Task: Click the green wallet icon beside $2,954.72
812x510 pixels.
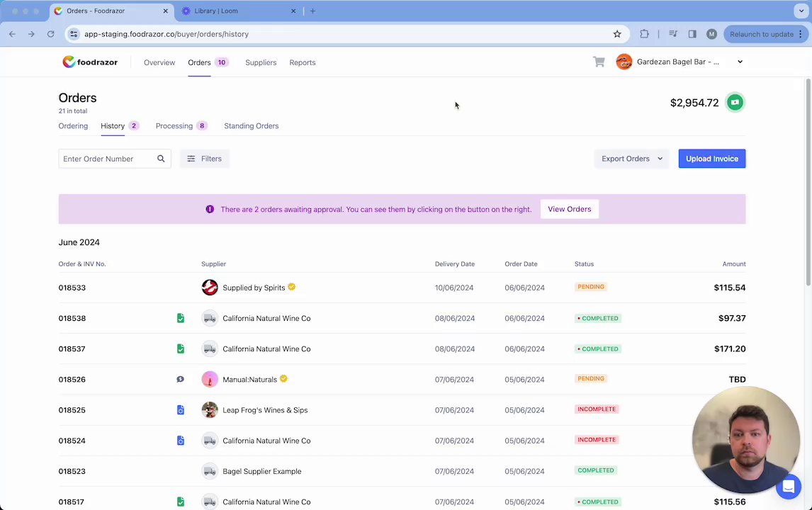Action: [x=735, y=102]
